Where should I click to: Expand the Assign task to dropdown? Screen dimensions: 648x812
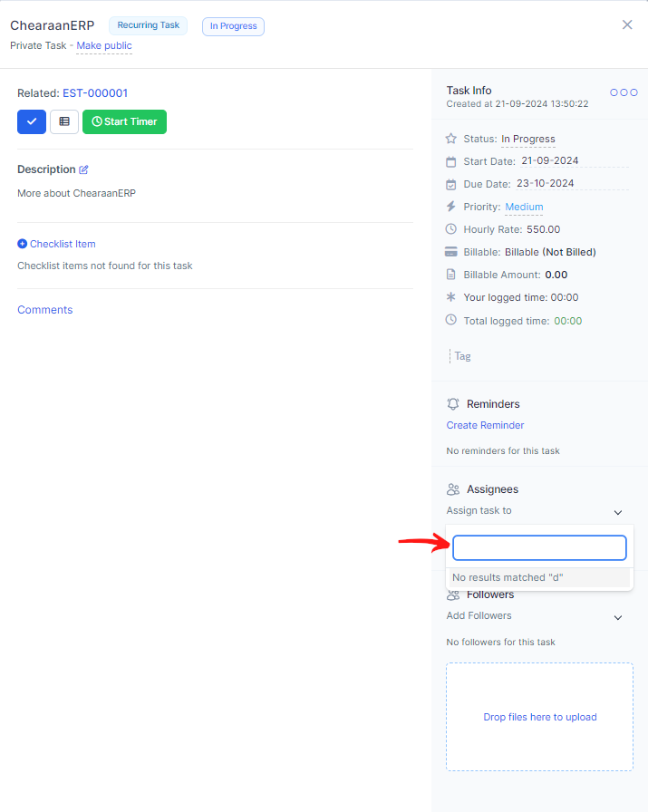coord(618,512)
